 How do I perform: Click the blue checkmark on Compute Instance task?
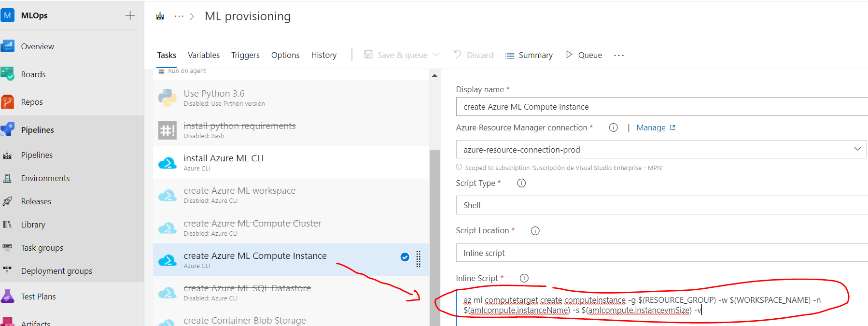tap(405, 257)
